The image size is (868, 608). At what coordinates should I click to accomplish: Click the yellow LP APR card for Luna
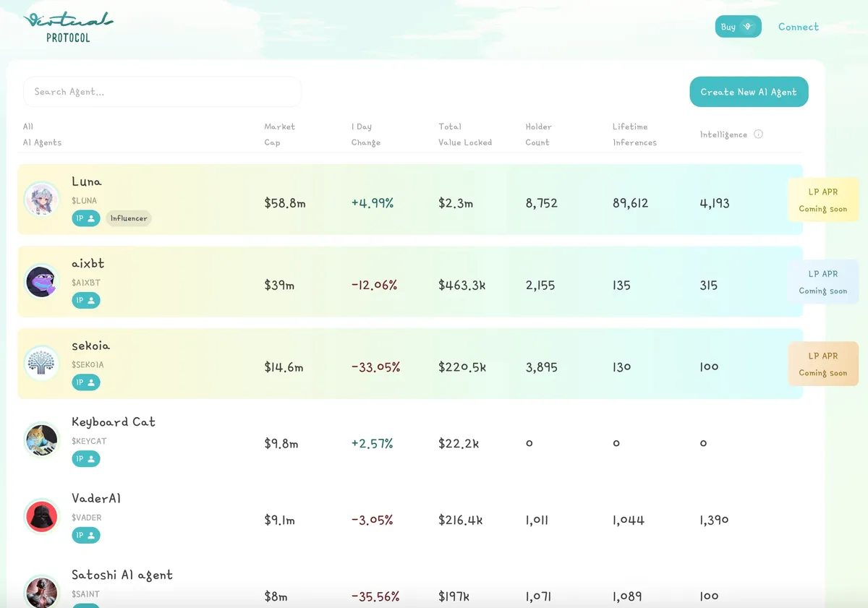[x=822, y=200]
